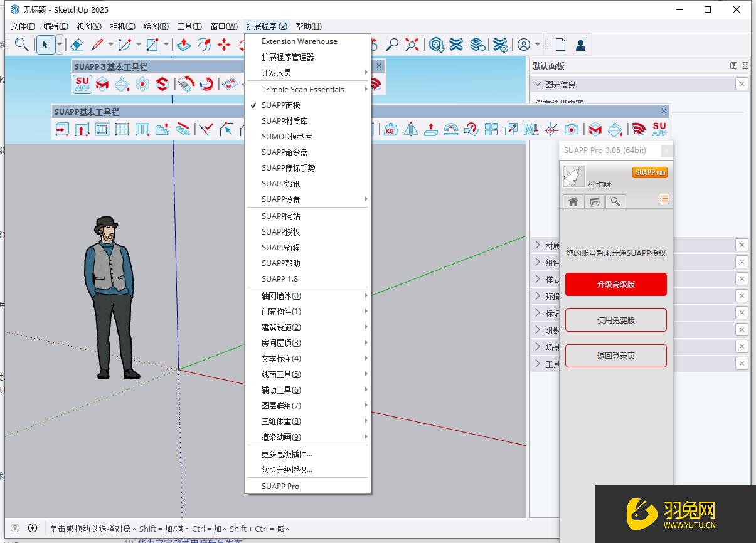Choose the red Pencil line tool
This screenshot has width=756, height=543.
click(x=97, y=45)
